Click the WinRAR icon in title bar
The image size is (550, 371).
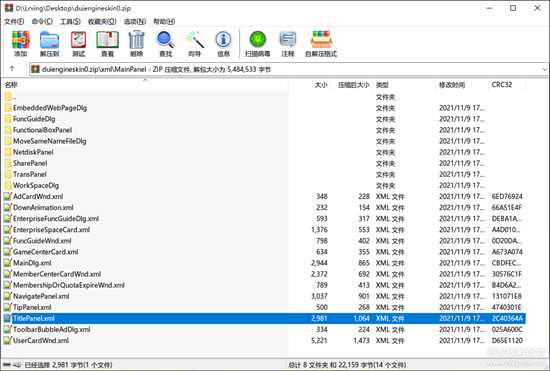click(9, 8)
